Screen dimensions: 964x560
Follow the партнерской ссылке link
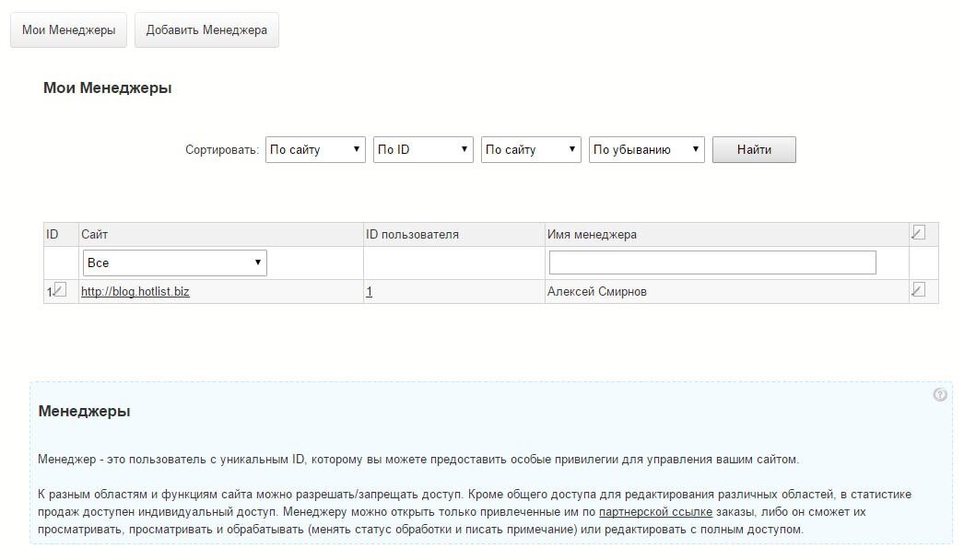pos(655,511)
